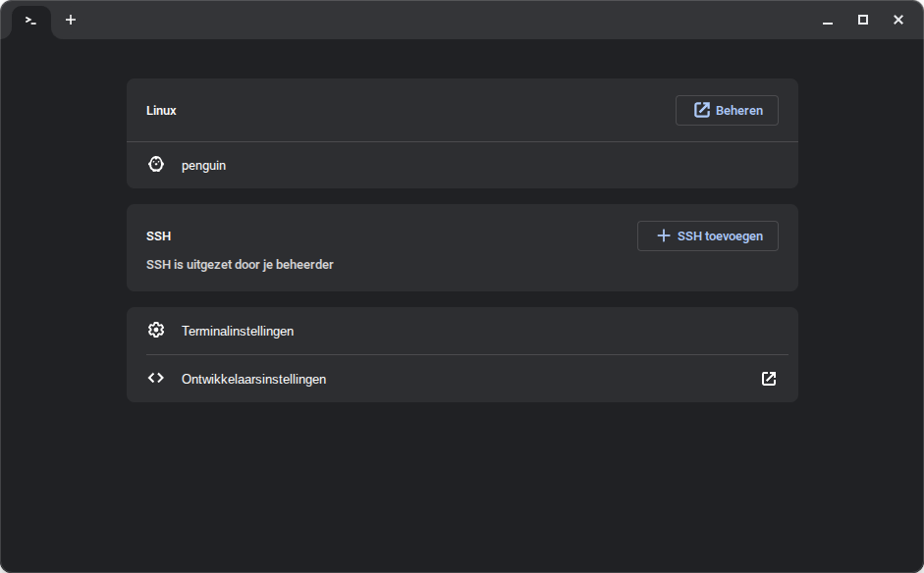Maximize the Terminal window
This screenshot has width=924, height=573.
click(863, 20)
